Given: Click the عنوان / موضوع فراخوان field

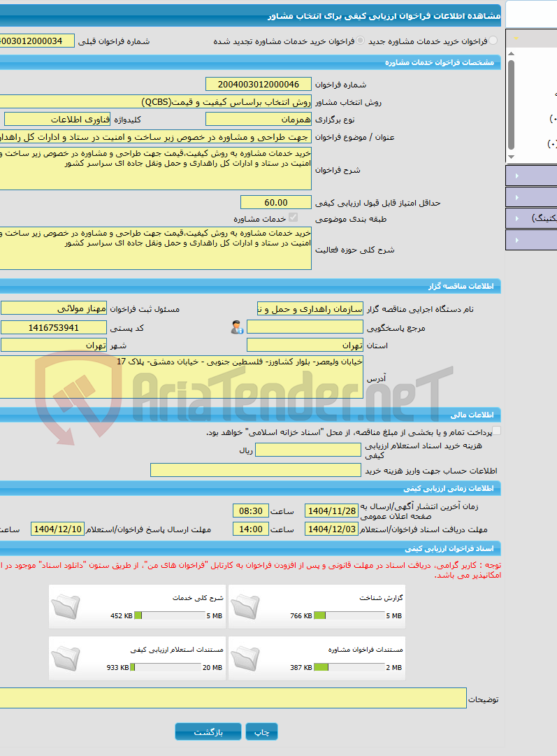Looking at the screenshot, I should click(156, 137).
